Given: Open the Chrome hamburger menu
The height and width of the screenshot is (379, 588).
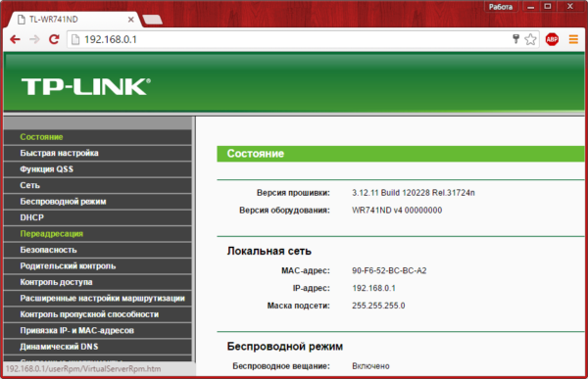Looking at the screenshot, I should click(573, 39).
